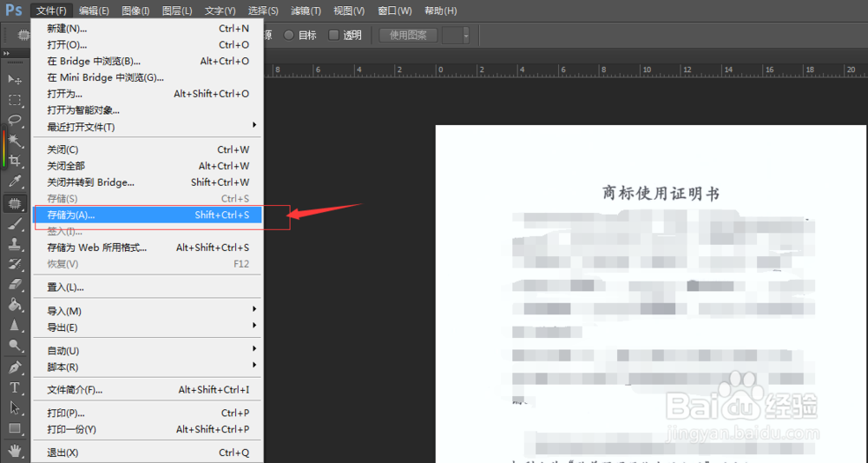Select the Eraser tool
Screen dimensions: 868x463
(15, 285)
